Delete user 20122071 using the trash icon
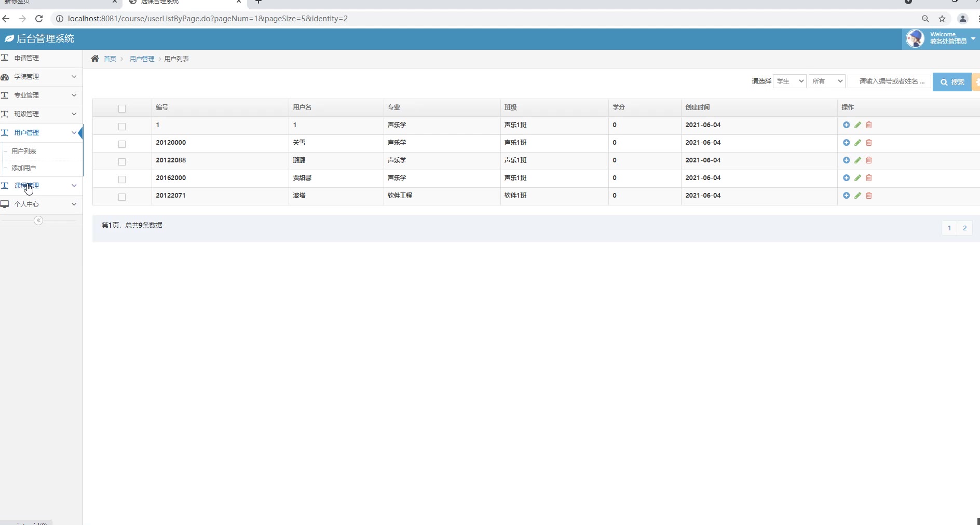980x525 pixels. coord(869,196)
